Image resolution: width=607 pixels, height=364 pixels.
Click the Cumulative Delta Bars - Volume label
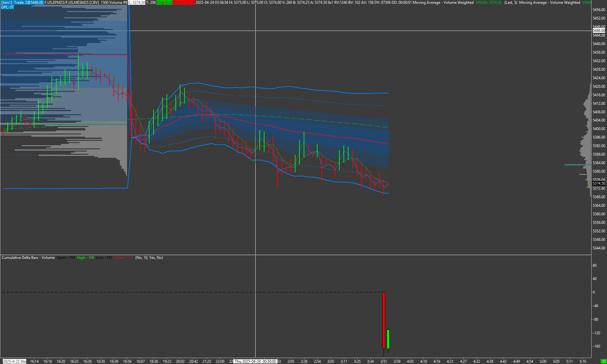click(x=28, y=258)
